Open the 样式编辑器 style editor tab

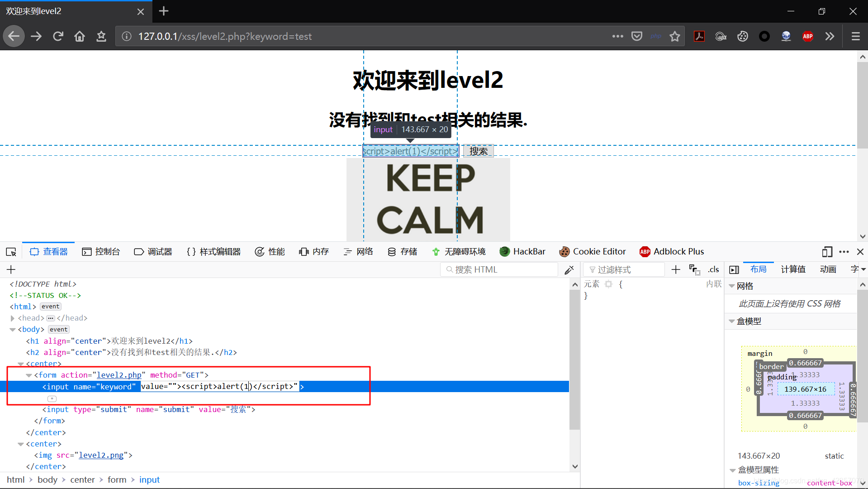pyautogui.click(x=213, y=252)
